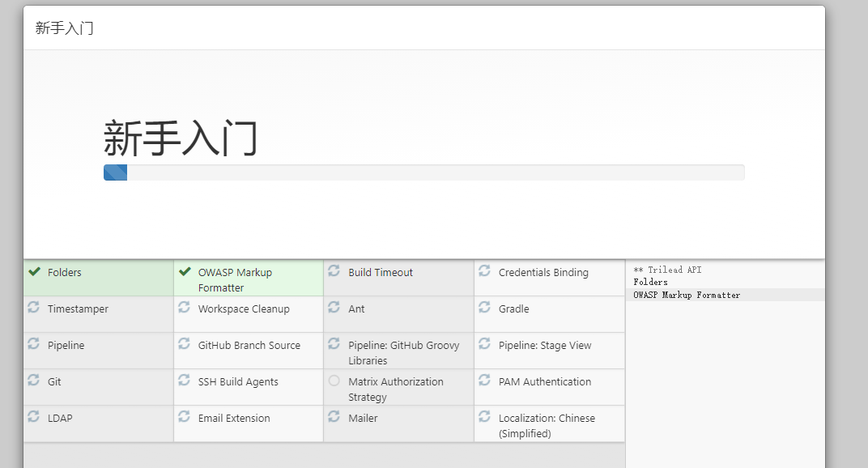868x468 pixels.
Task: Click the Email Extension label
Action: point(234,419)
